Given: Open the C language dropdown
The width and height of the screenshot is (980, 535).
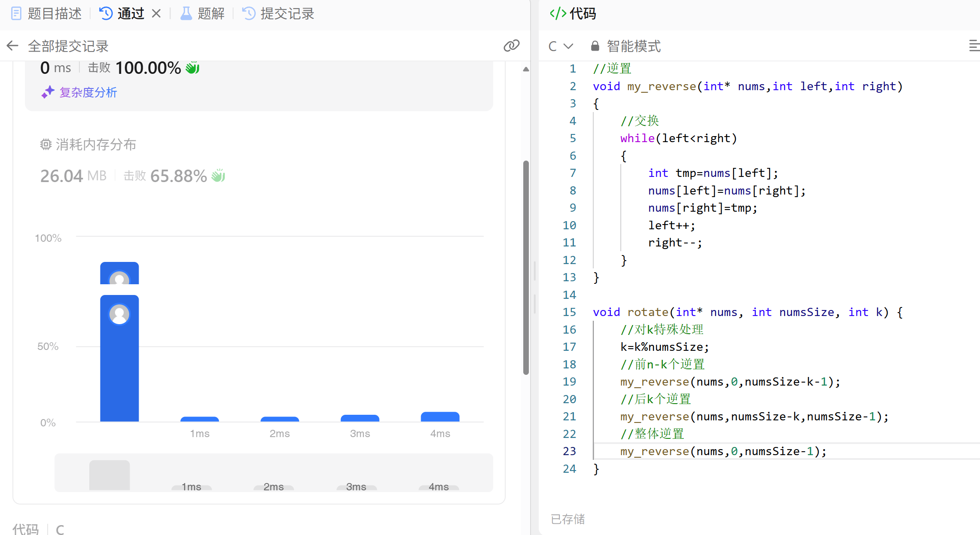Looking at the screenshot, I should (x=561, y=46).
